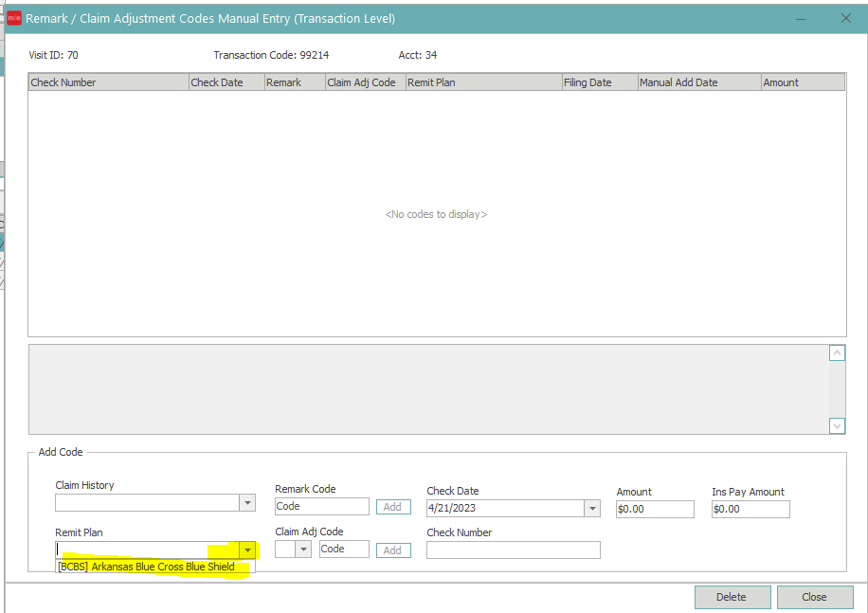Viewport: 868px width, 613px height.
Task: Open the Check Date calendar dropdown
Action: click(592, 509)
